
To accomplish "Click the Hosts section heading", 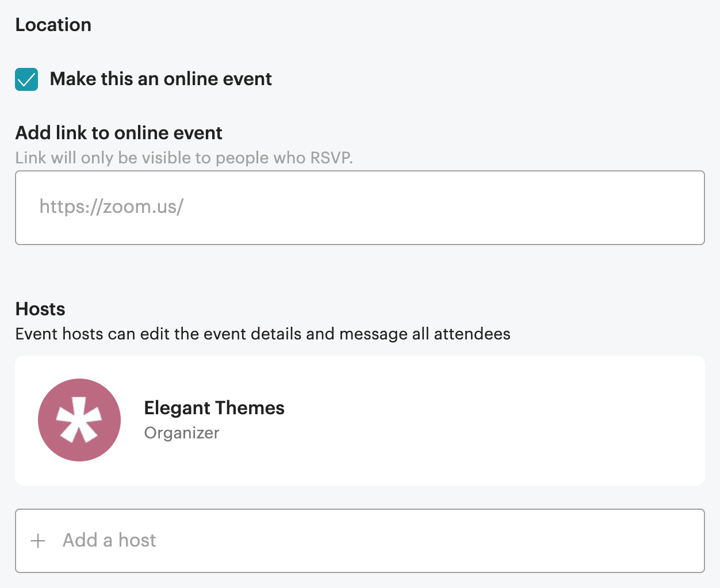I will coord(40,309).
